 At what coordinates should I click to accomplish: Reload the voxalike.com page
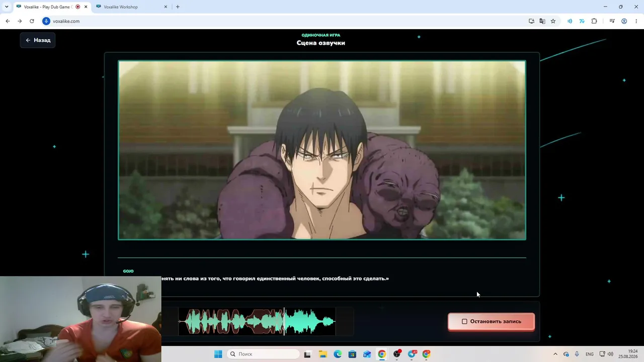[32, 21]
